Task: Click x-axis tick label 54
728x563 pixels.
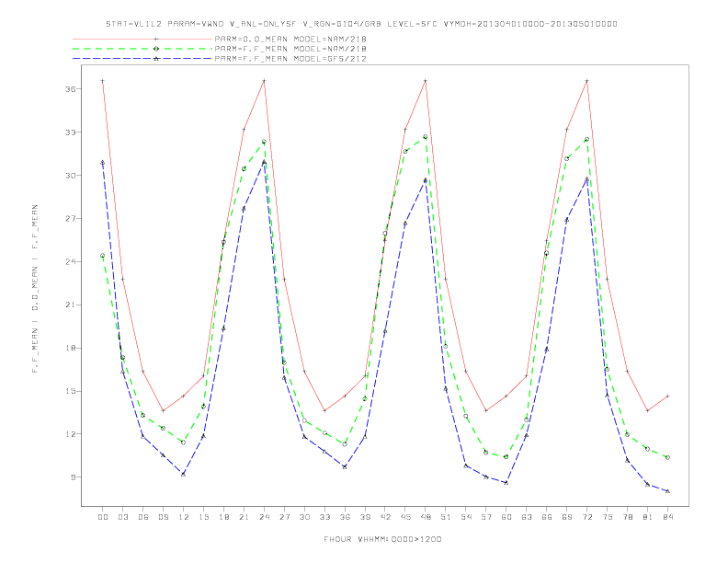Action: point(466,517)
